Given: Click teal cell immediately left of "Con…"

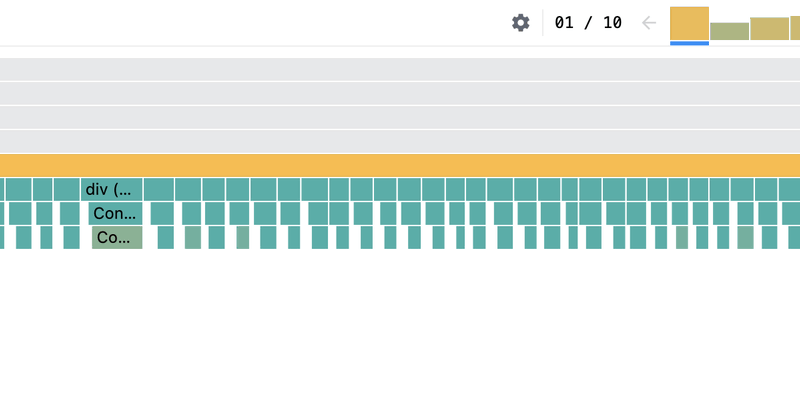Looking at the screenshot, I should click(x=70, y=213).
